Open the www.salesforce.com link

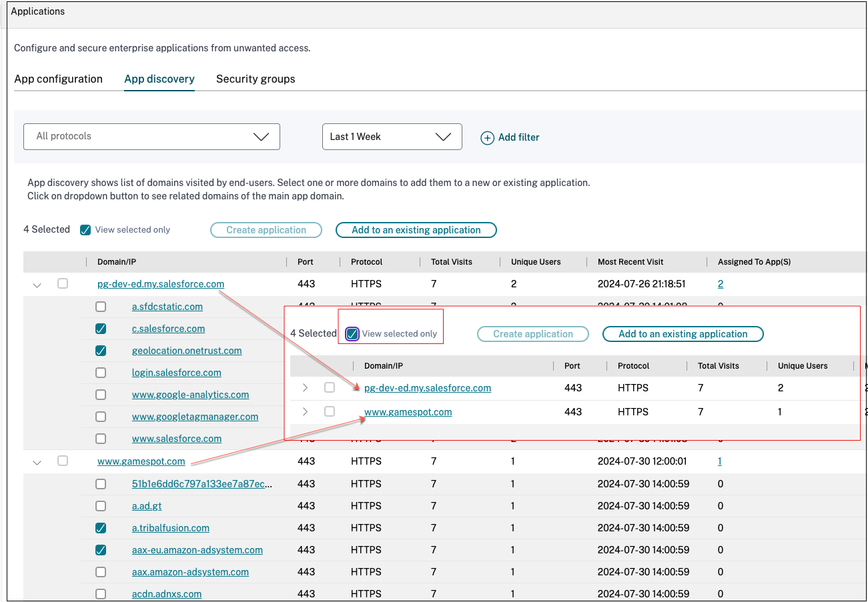[x=177, y=439]
